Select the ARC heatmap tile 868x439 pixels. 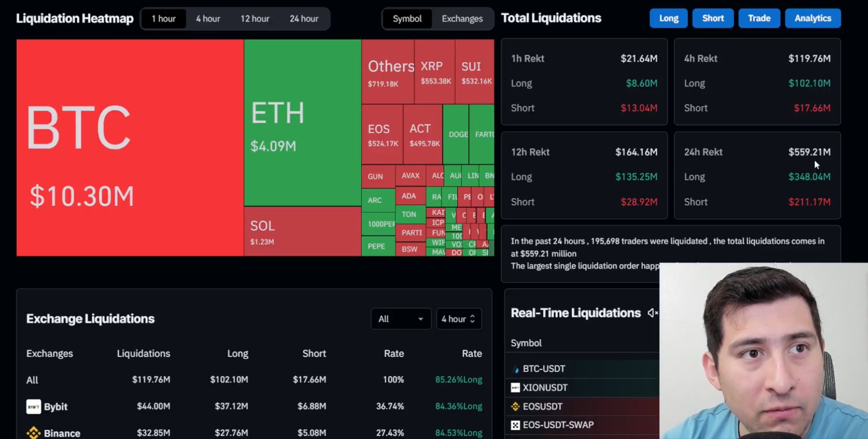point(378,200)
